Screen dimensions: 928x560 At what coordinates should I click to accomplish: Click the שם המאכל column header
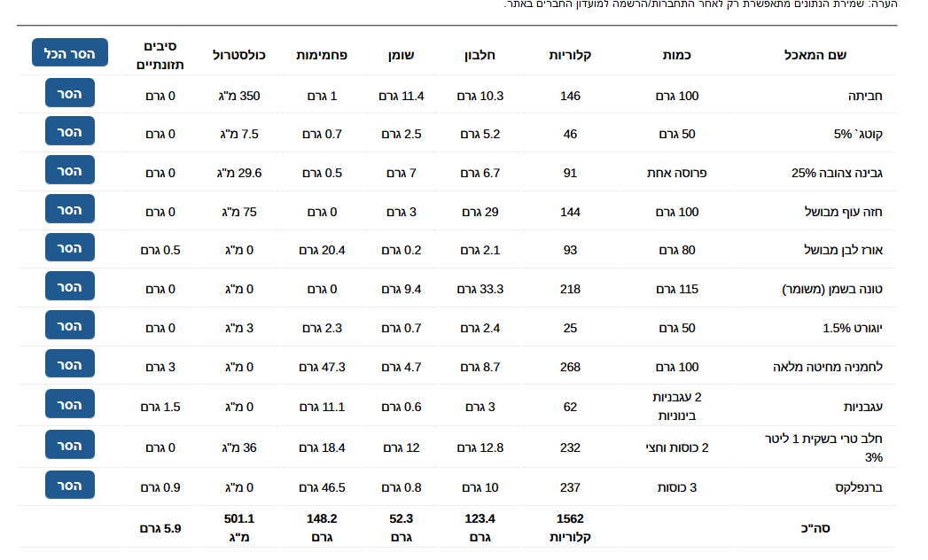(x=815, y=55)
